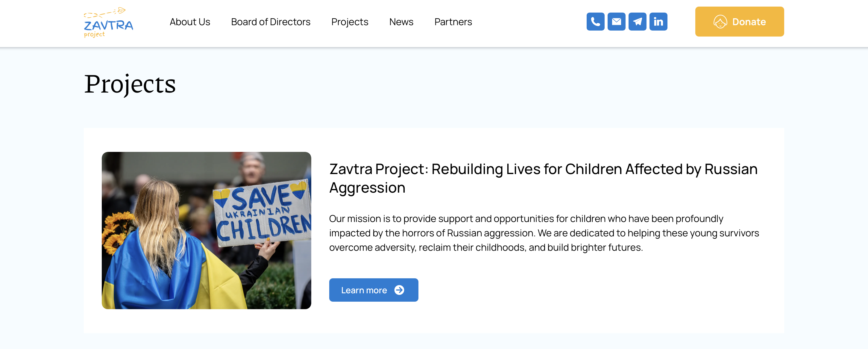Open the About Us menu item
Viewport: 868px width, 349px height.
pos(190,22)
